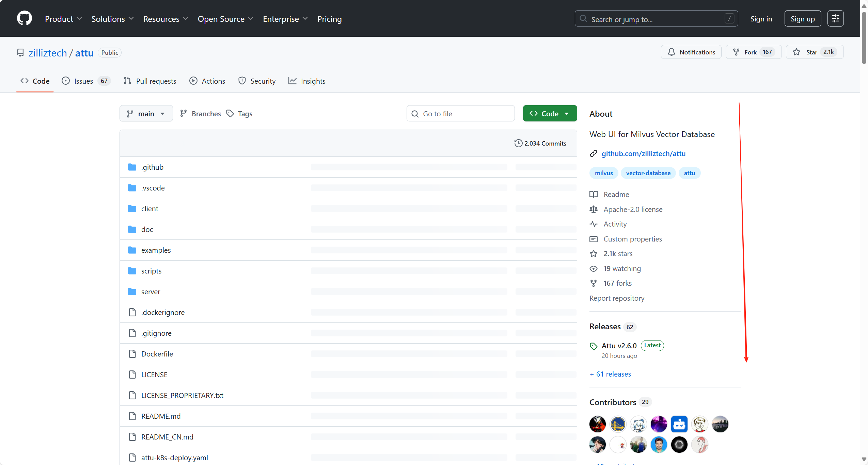Expand the Product menu
Image resolution: width=868 pixels, height=465 pixels.
click(63, 19)
